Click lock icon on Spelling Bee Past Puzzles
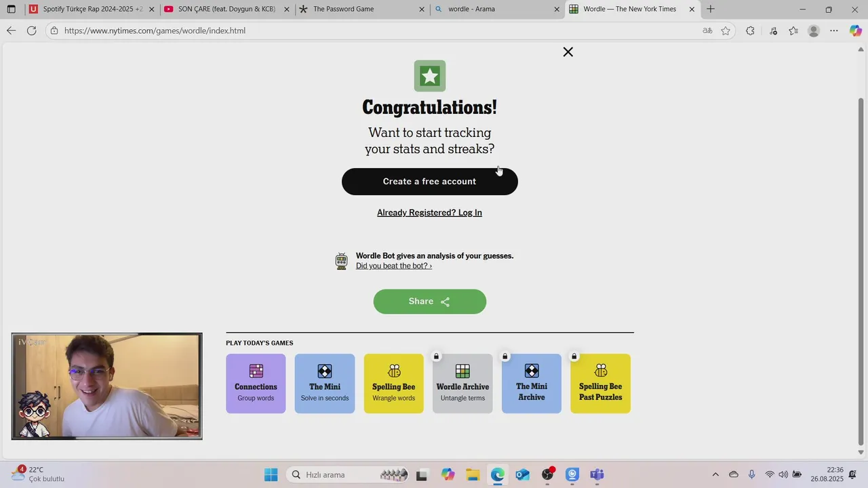The image size is (868, 488). tap(574, 357)
